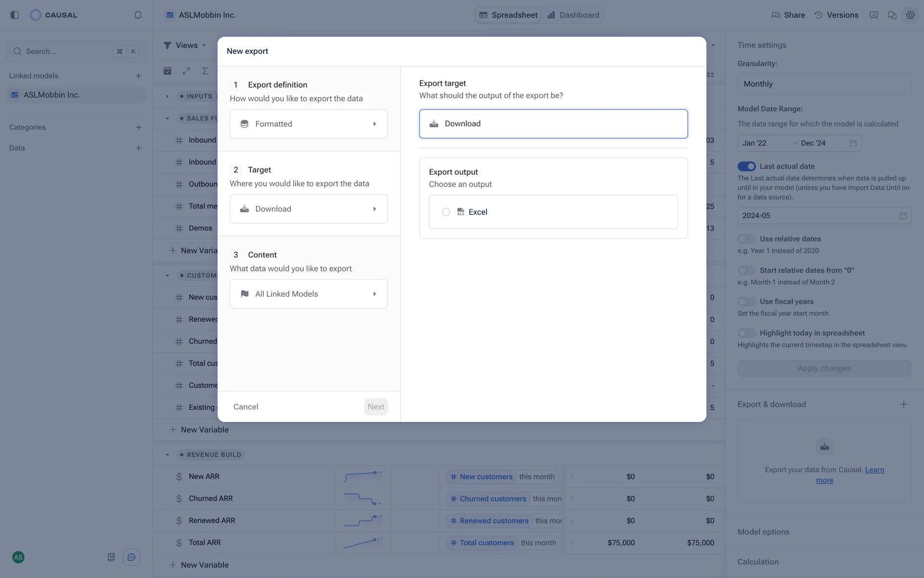Enable Use fiscal years toggle

[x=746, y=302]
